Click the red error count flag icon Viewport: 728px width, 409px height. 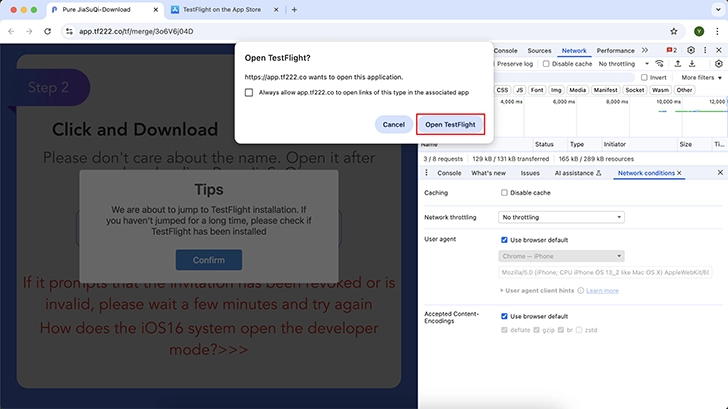coord(671,50)
